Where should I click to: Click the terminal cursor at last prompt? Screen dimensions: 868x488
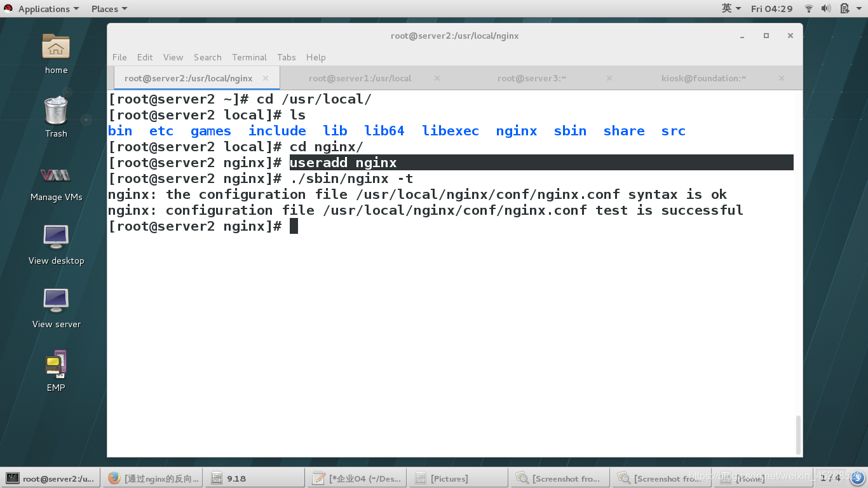pyautogui.click(x=294, y=226)
